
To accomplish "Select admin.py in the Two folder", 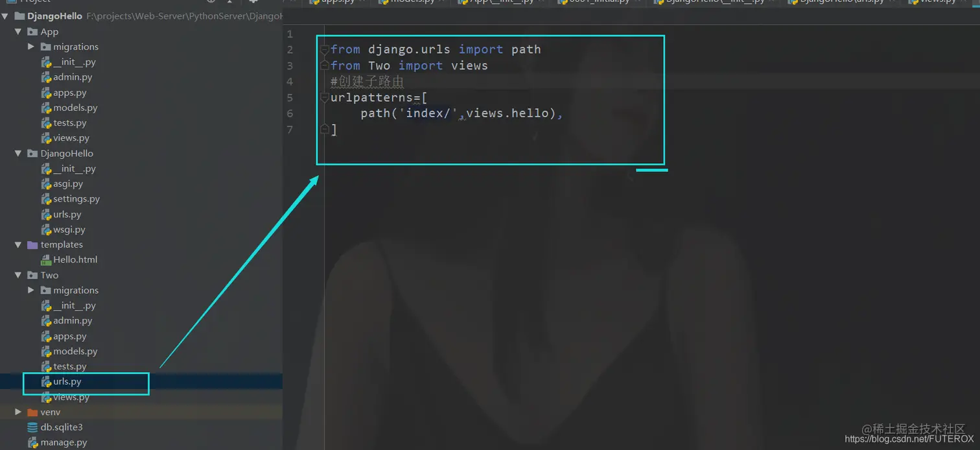I will click(73, 320).
